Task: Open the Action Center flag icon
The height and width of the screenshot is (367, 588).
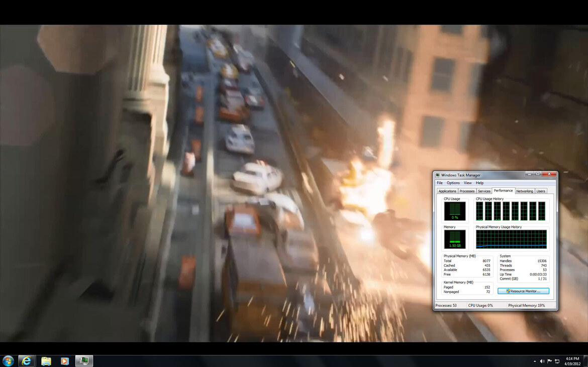Action: [550, 361]
